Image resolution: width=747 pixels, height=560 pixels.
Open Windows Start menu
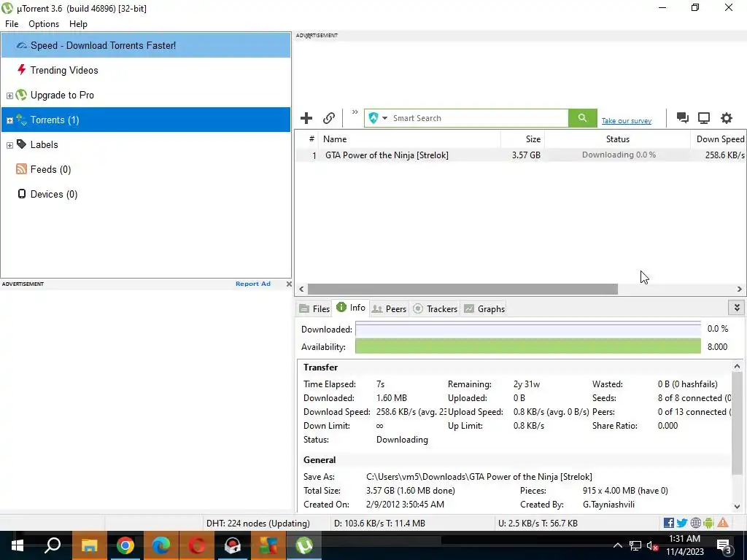[18, 545]
